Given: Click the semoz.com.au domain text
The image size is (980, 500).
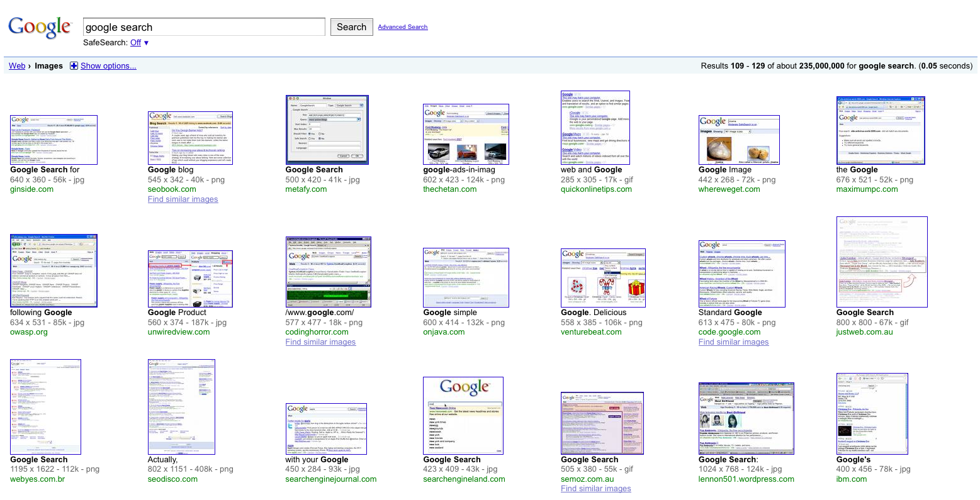Looking at the screenshot, I should 587,479.
